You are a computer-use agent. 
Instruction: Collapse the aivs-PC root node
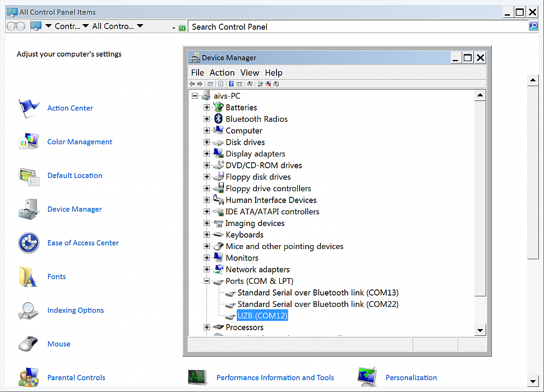195,96
